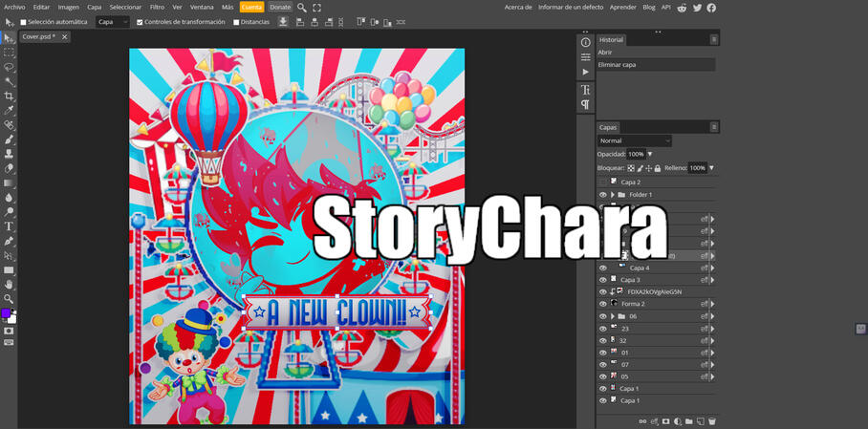
Task: Open the Normal blend mode dropdown
Action: (x=635, y=140)
